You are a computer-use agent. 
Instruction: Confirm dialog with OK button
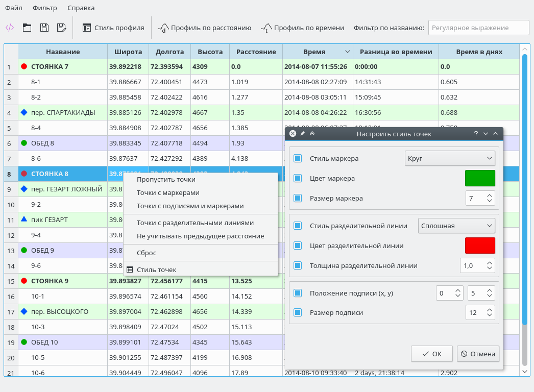click(x=431, y=354)
